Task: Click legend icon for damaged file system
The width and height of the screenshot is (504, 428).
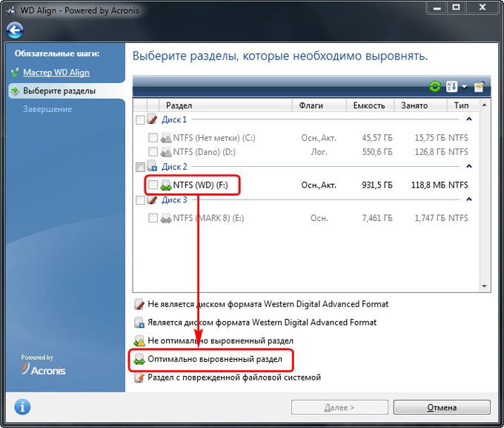Action: (x=139, y=378)
